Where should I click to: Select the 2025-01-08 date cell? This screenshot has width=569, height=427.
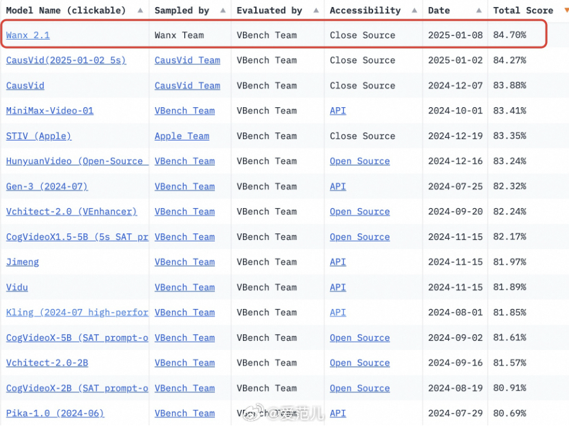point(455,35)
